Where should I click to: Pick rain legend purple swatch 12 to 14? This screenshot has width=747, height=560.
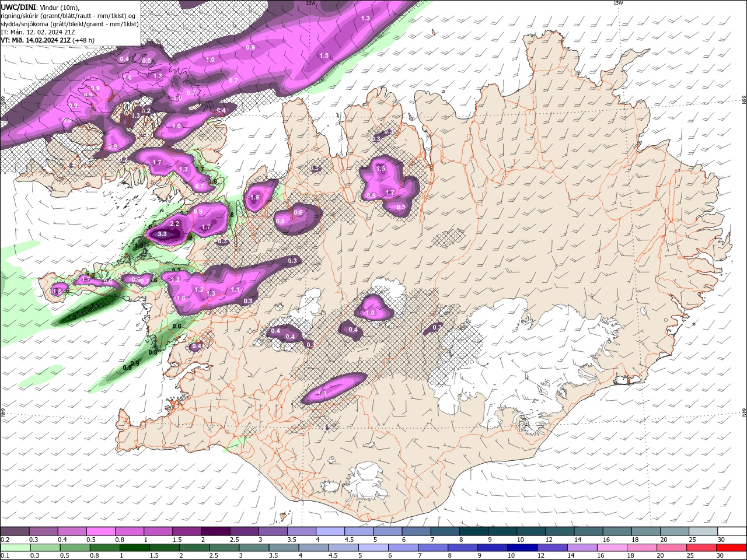tap(552, 548)
